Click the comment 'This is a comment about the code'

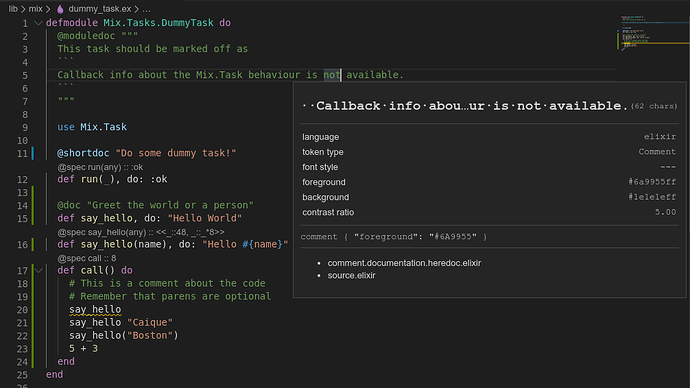click(167, 283)
